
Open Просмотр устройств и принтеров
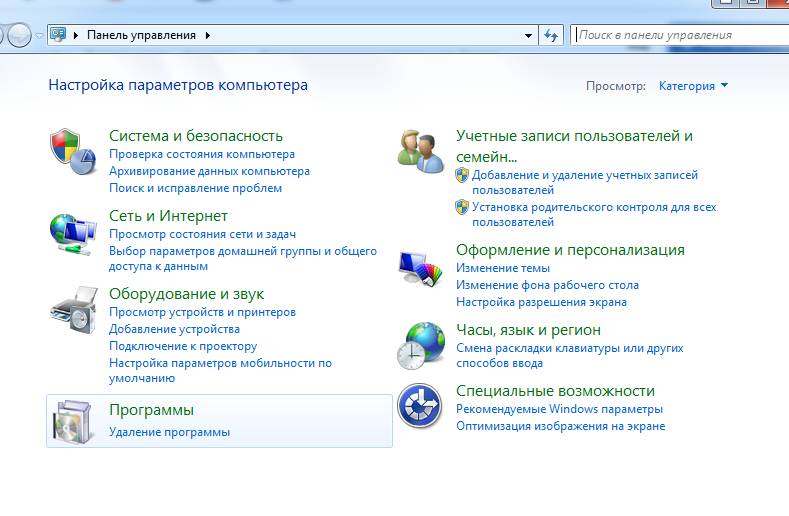pyautogui.click(x=202, y=312)
